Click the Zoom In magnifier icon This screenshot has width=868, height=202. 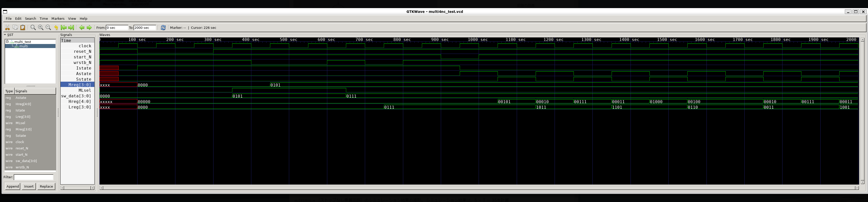click(x=41, y=27)
